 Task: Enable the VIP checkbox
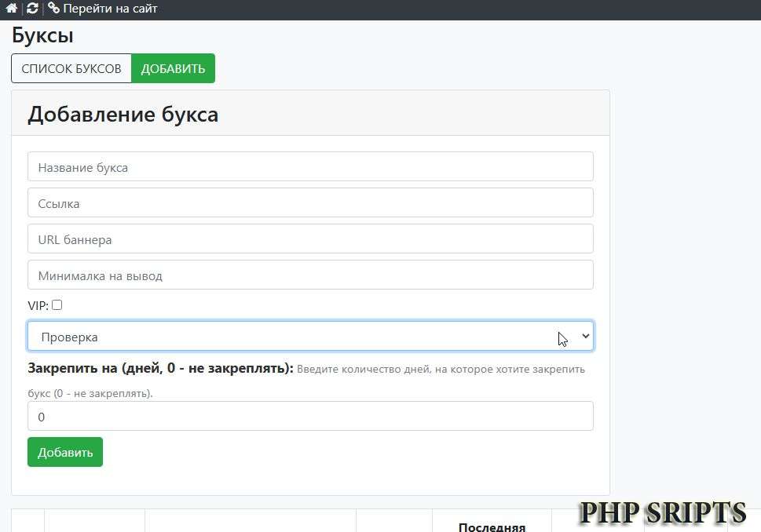[x=56, y=305]
